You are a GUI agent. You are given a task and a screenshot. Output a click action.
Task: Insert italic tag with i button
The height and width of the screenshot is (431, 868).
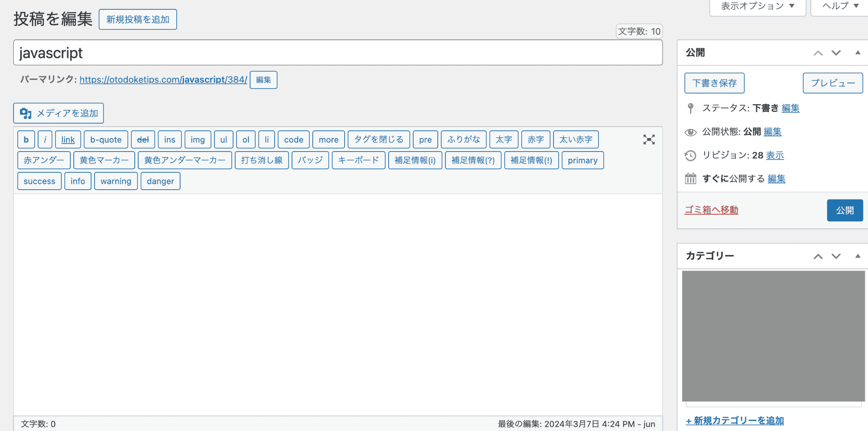[45, 140]
